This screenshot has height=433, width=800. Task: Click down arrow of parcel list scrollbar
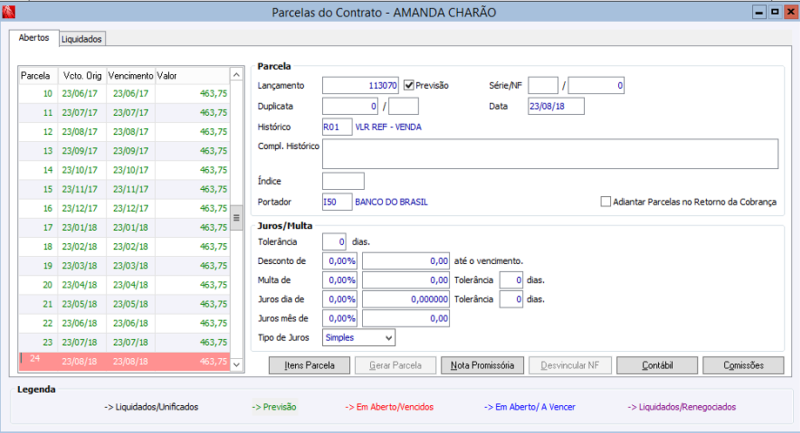(x=236, y=365)
